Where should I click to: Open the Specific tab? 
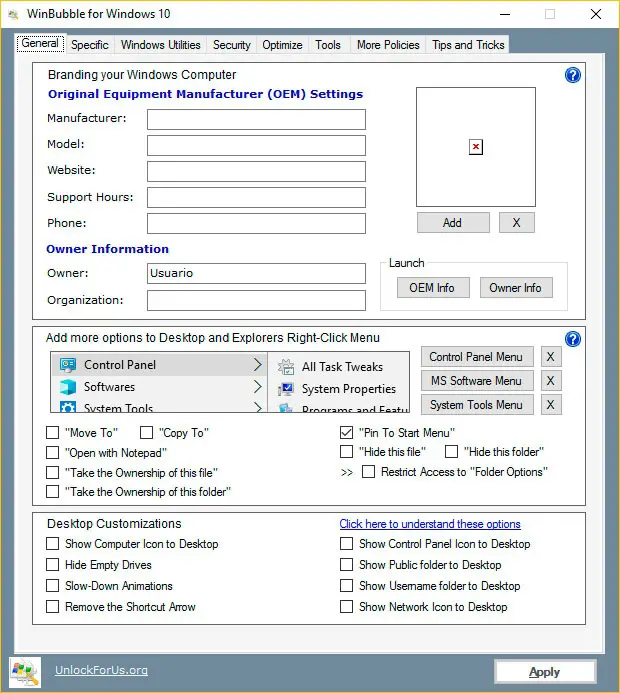[90, 45]
